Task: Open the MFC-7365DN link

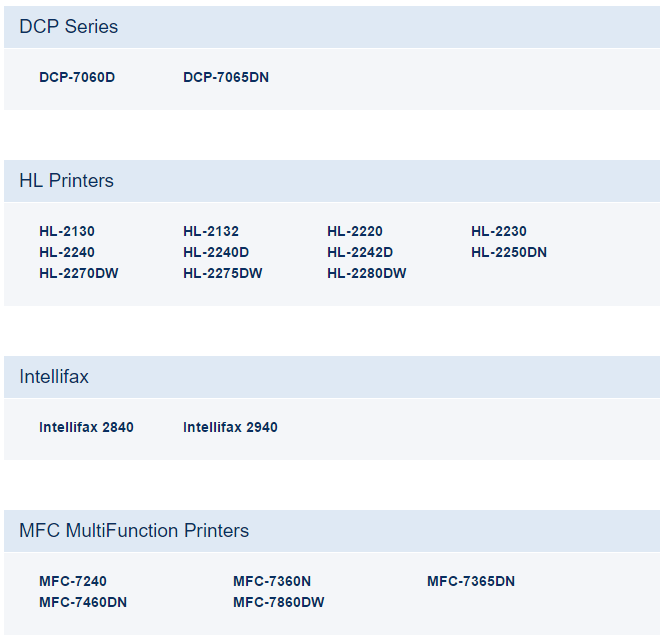Action: tap(471, 581)
